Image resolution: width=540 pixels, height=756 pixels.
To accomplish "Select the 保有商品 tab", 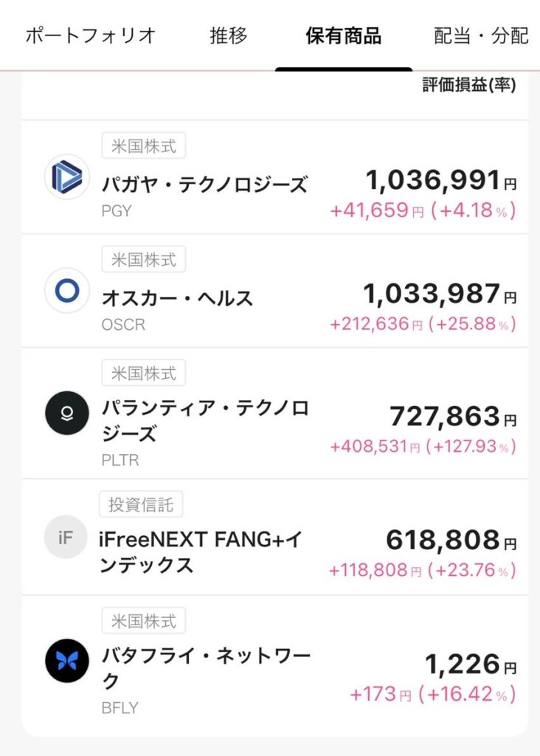I will [x=344, y=35].
